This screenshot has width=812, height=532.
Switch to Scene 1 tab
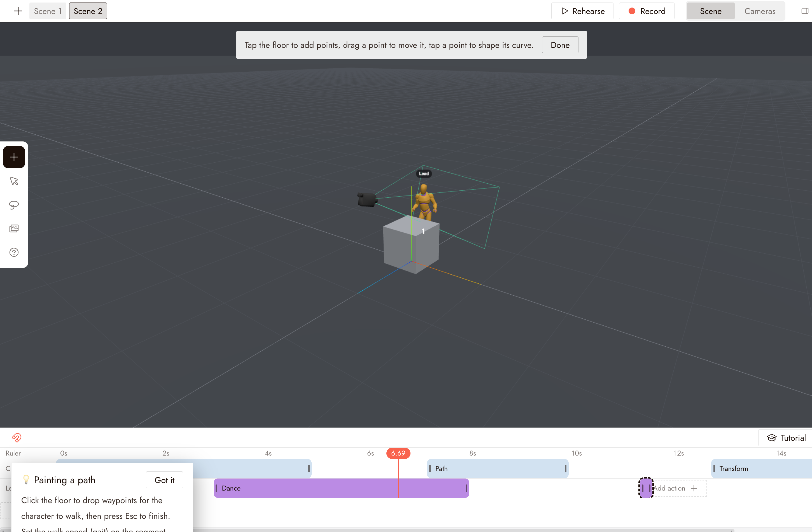(x=48, y=11)
